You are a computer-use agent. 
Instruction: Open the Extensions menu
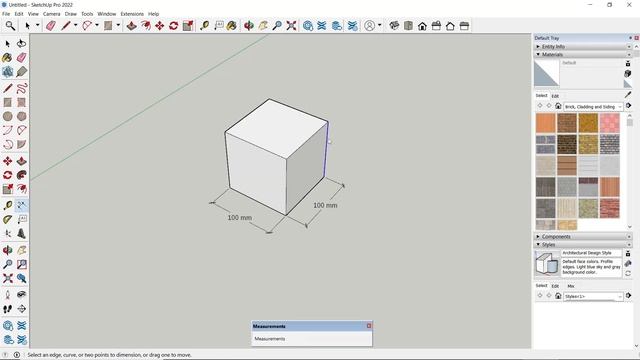132,14
